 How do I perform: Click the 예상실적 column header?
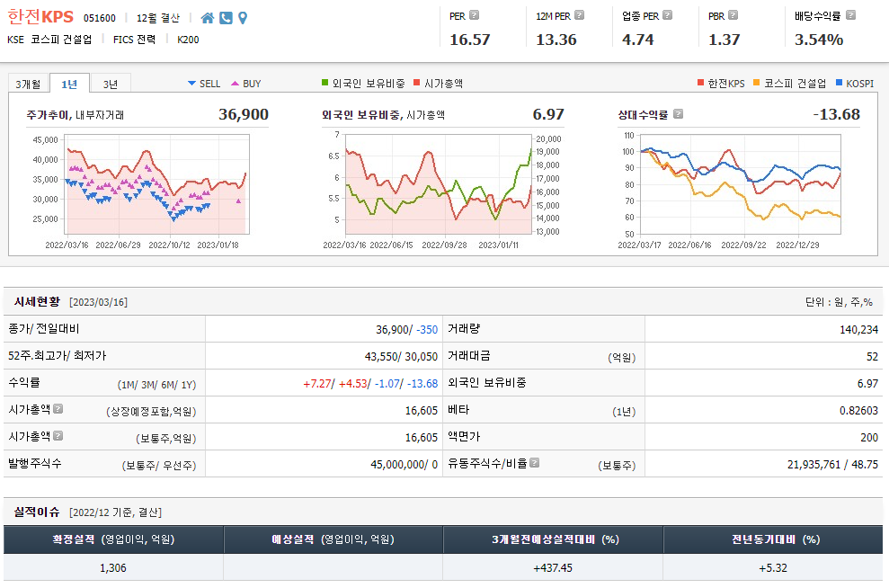(333, 539)
